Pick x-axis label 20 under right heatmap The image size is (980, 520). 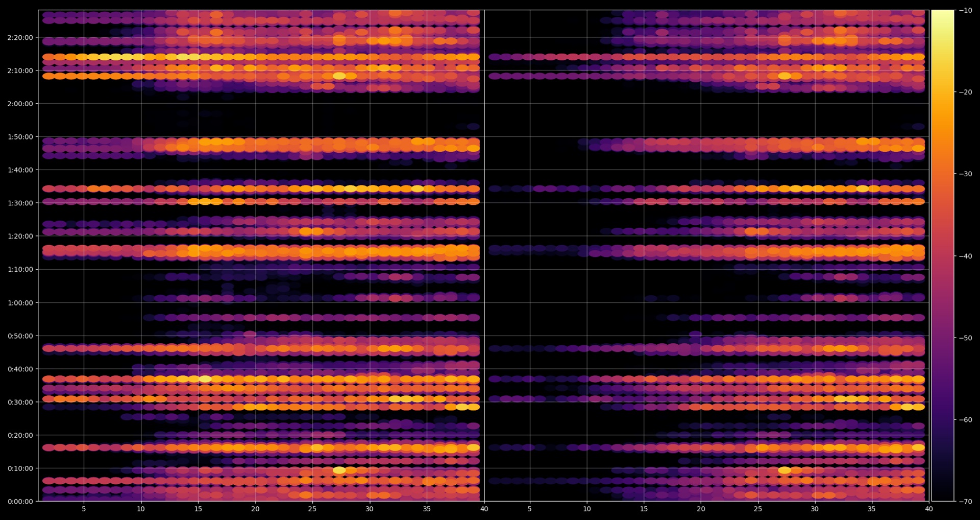(701, 509)
